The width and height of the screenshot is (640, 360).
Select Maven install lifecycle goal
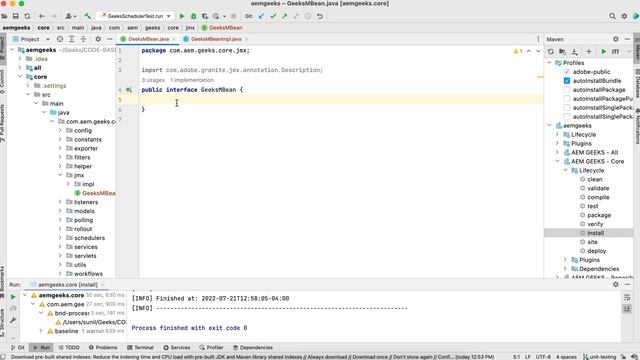tap(595, 233)
